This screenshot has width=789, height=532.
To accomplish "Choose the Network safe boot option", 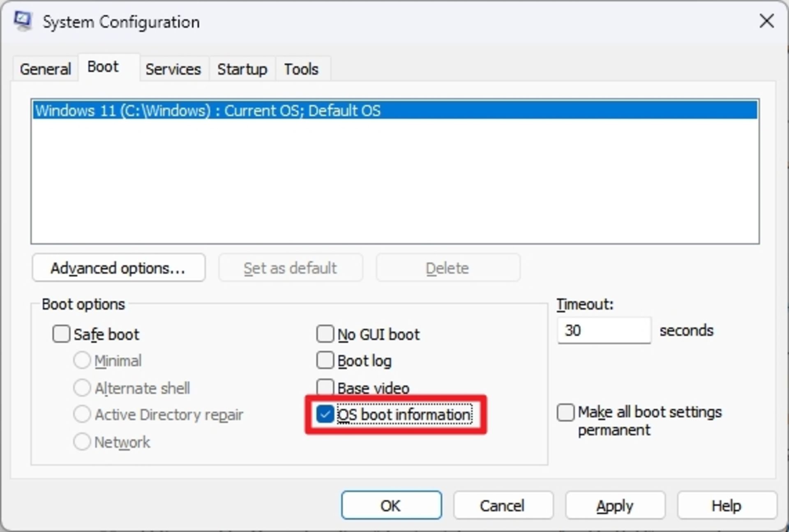I will [x=82, y=441].
